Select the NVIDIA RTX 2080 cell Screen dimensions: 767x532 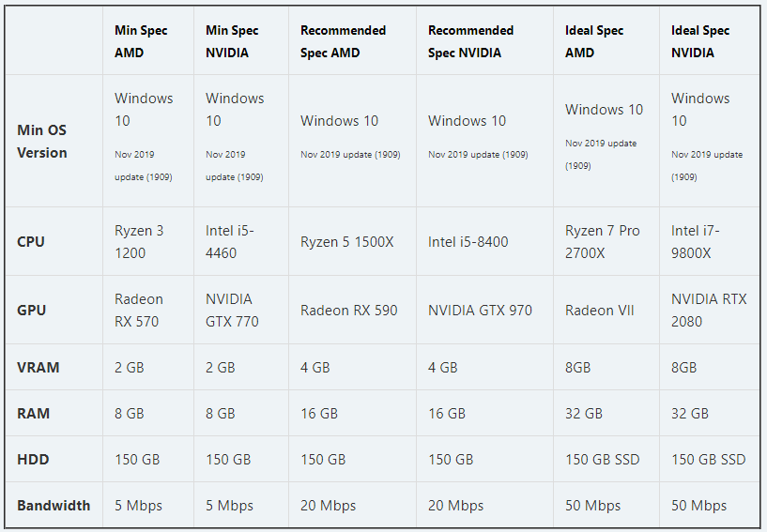(709, 310)
